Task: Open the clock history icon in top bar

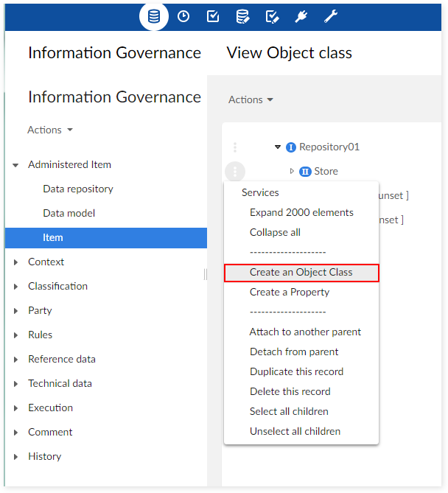Action: pos(183,16)
